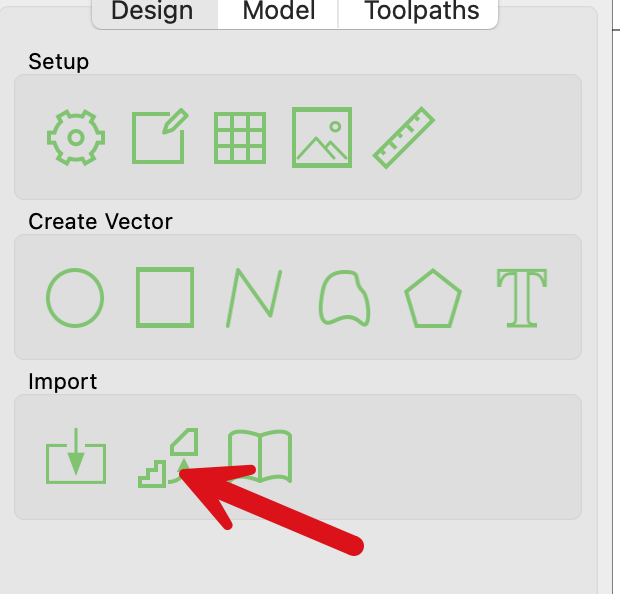Switch to the Model tab

pos(279,11)
